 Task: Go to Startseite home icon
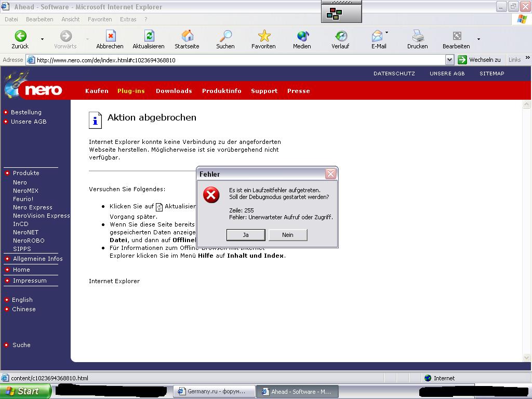(x=187, y=36)
